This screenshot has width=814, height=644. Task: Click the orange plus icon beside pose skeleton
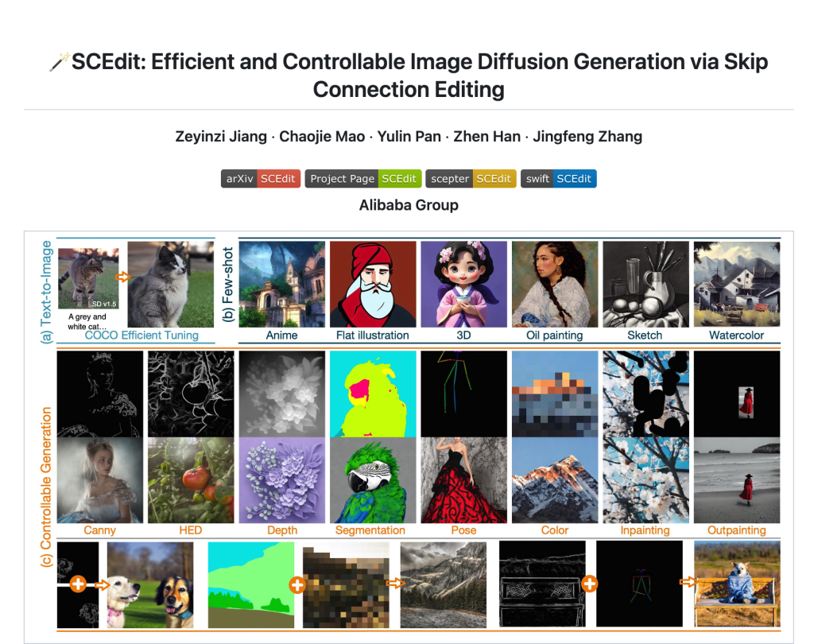point(590,584)
